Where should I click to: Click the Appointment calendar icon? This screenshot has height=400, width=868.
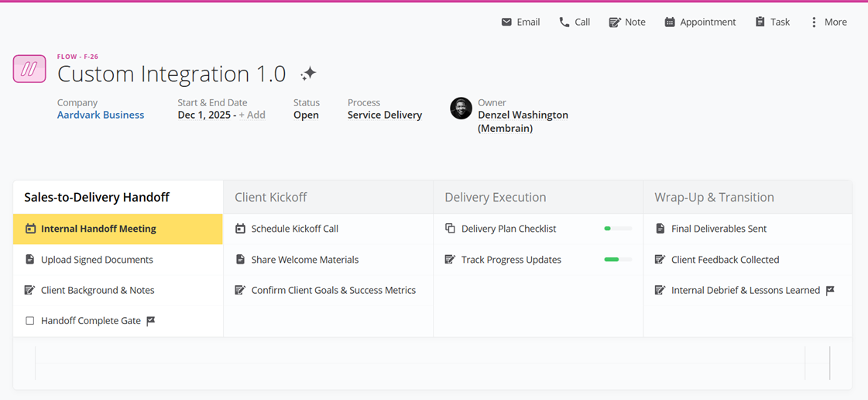point(670,22)
